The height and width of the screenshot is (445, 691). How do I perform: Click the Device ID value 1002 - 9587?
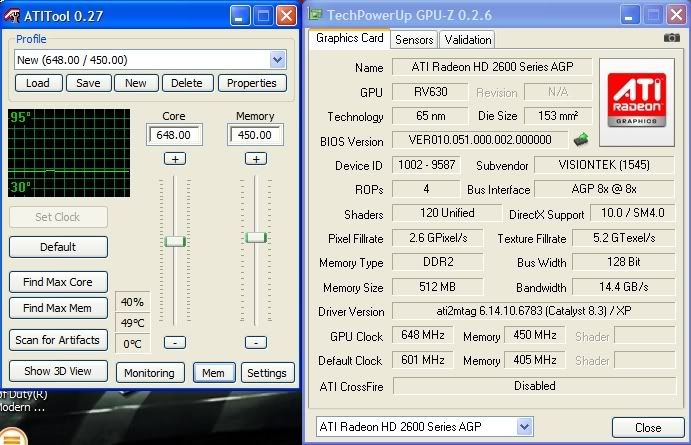point(426,165)
